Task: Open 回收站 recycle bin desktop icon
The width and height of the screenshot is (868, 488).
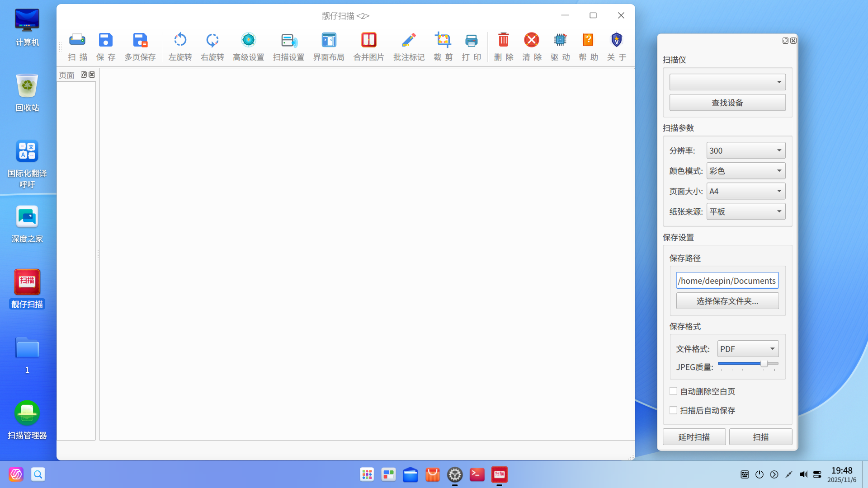Action: click(x=27, y=93)
